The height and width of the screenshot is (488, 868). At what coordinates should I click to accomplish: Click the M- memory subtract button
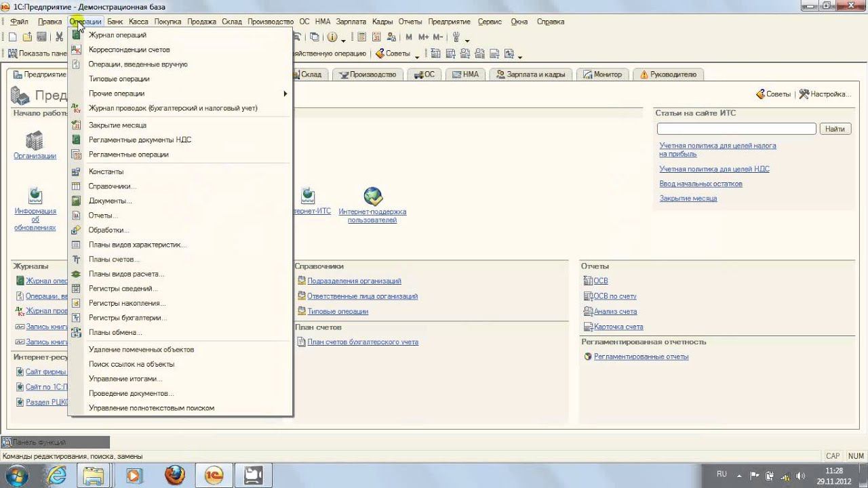point(437,37)
